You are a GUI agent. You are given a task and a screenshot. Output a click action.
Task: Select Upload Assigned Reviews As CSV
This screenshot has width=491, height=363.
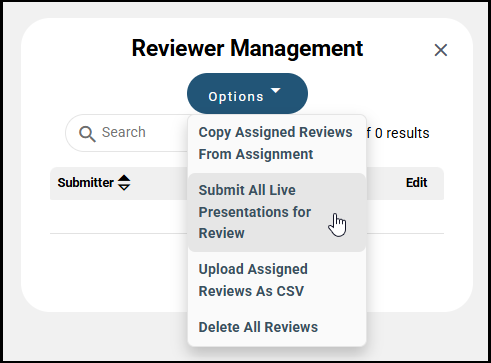(277, 280)
